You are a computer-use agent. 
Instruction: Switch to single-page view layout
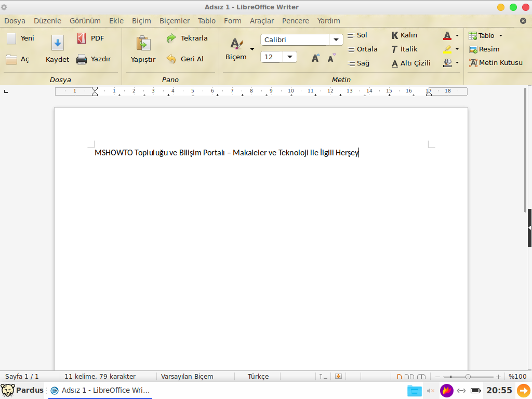click(x=400, y=377)
